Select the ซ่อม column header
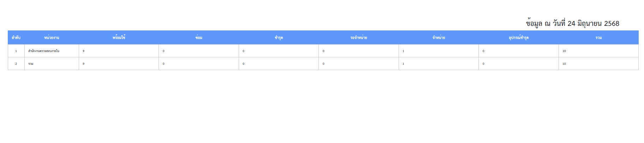This screenshot has height=143, width=644. click(199, 38)
